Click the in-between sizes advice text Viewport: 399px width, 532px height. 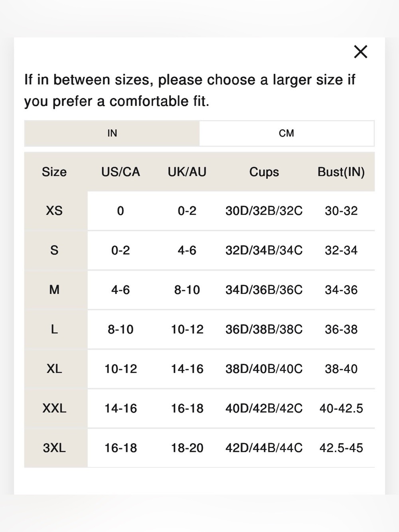click(190, 91)
